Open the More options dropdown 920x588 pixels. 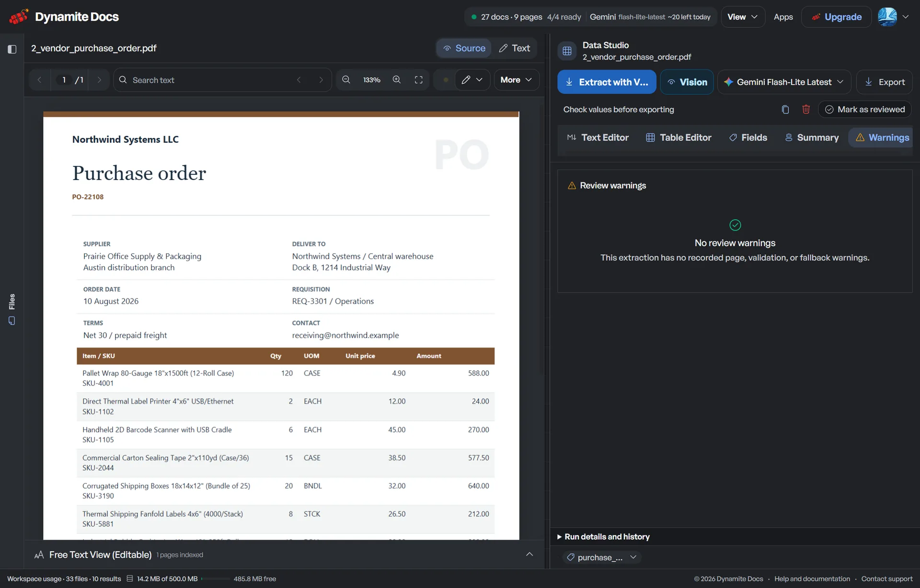[516, 80]
